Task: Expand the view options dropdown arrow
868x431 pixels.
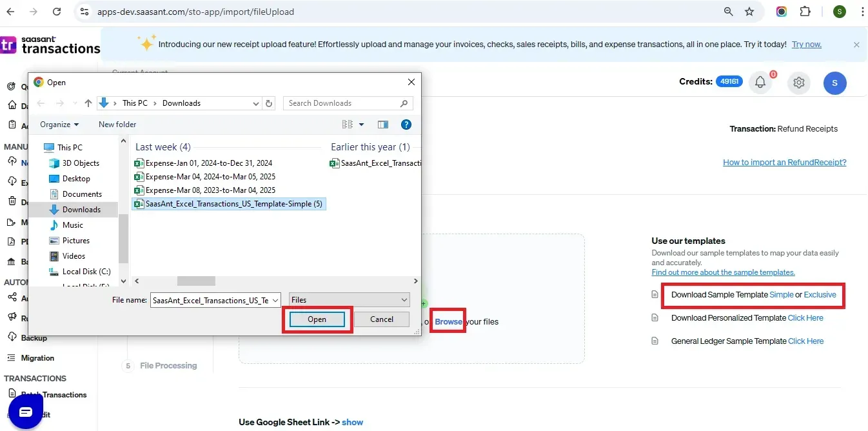Action: click(361, 125)
